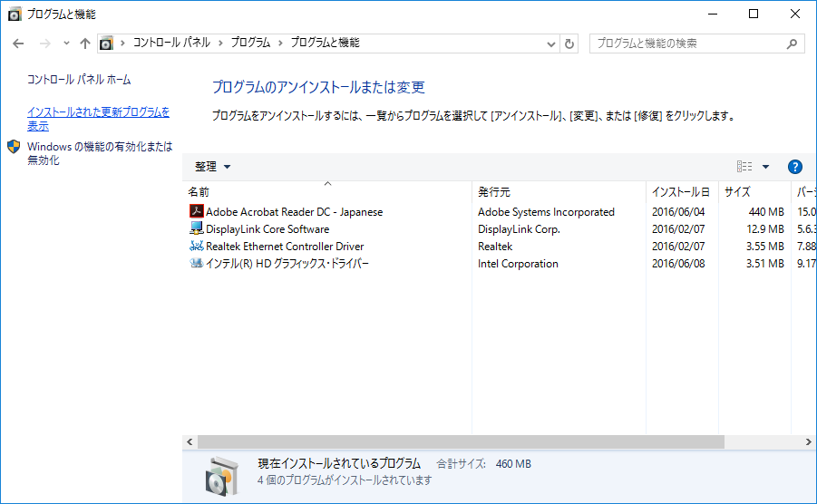The image size is (817, 504).
Task: Open the 整理 organize dropdown menu
Action: point(213,167)
